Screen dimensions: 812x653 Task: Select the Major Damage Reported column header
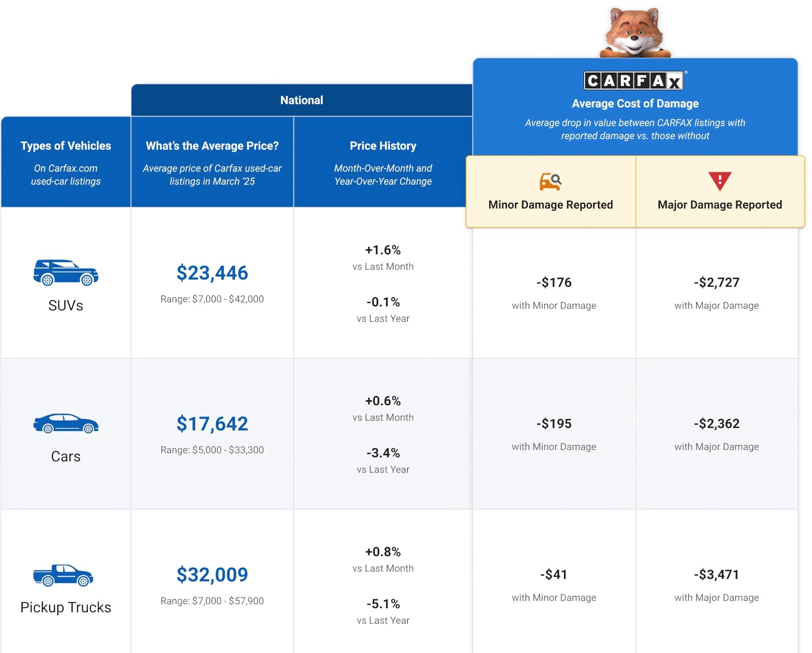[x=719, y=205]
